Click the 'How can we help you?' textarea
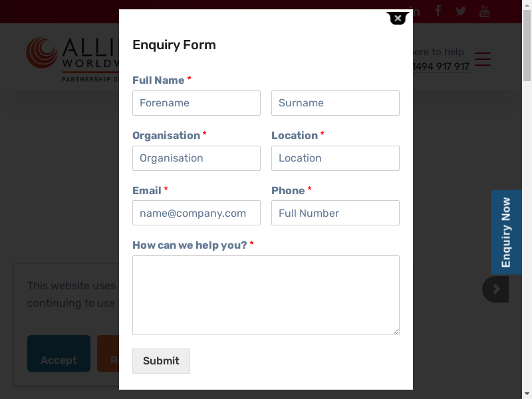The image size is (532, 399). (265, 295)
